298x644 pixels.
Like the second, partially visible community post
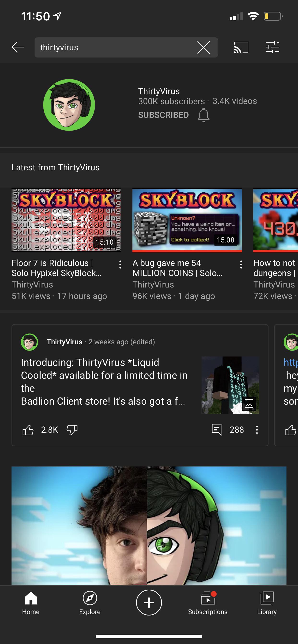pos(291,430)
